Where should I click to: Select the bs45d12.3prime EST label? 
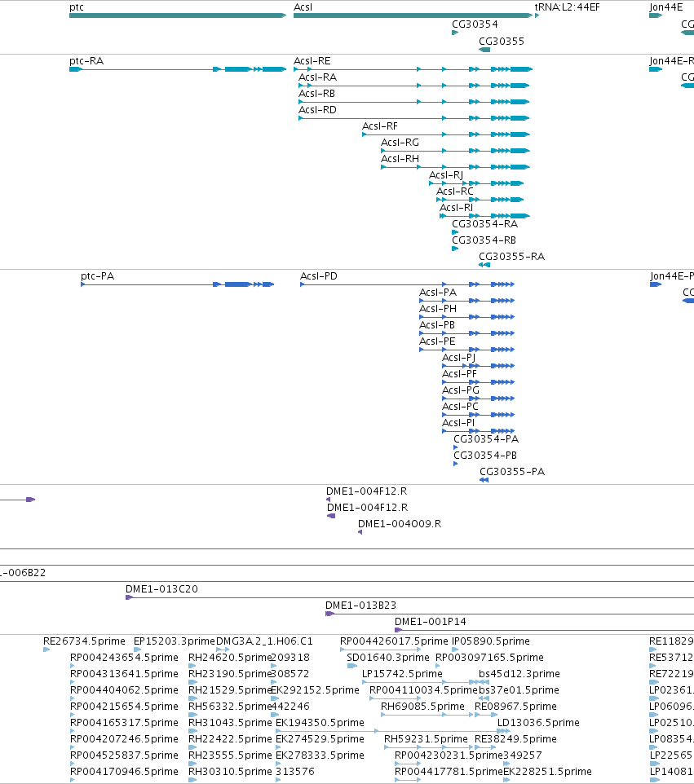click(x=519, y=673)
